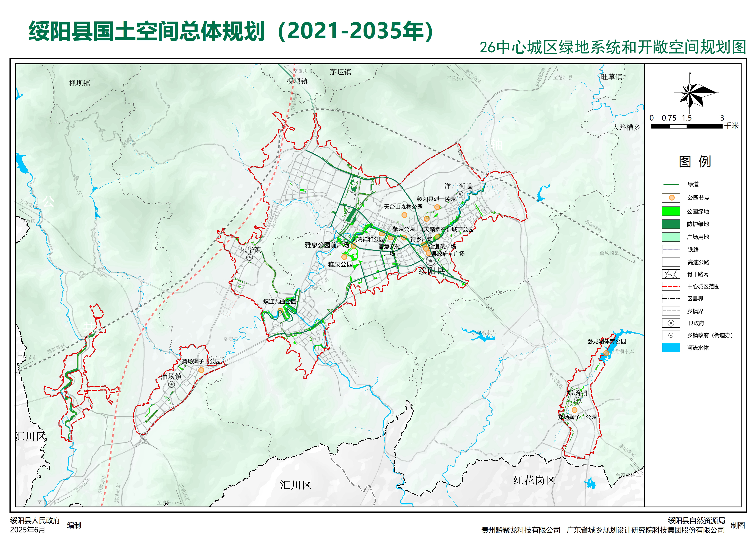The height and width of the screenshot is (535, 756).
Task: Click the 中心城区范围 red dashed legend symbol
Action: click(x=671, y=286)
